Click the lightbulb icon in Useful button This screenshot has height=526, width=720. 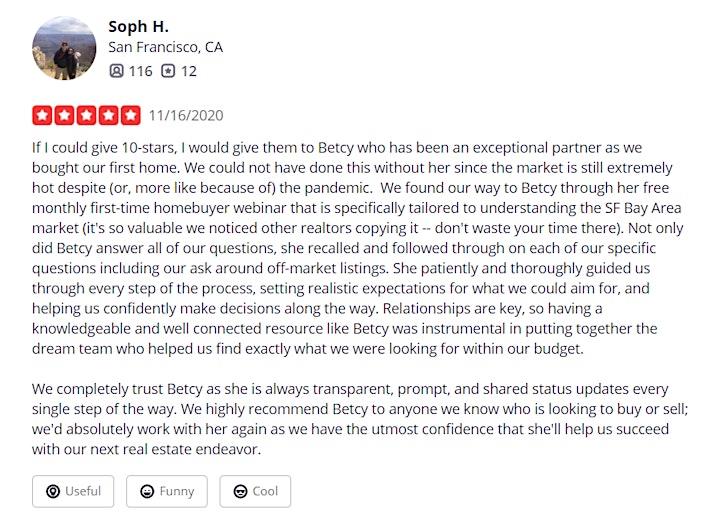pos(53,492)
